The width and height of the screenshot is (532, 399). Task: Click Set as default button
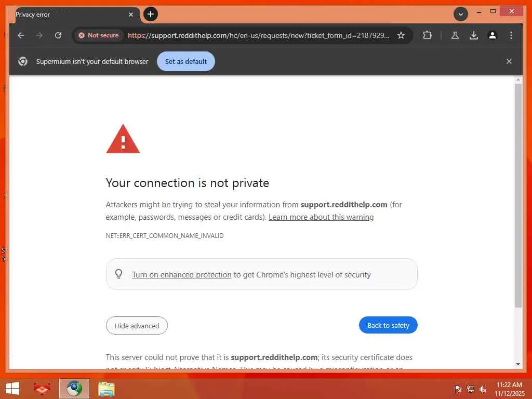pyautogui.click(x=186, y=61)
